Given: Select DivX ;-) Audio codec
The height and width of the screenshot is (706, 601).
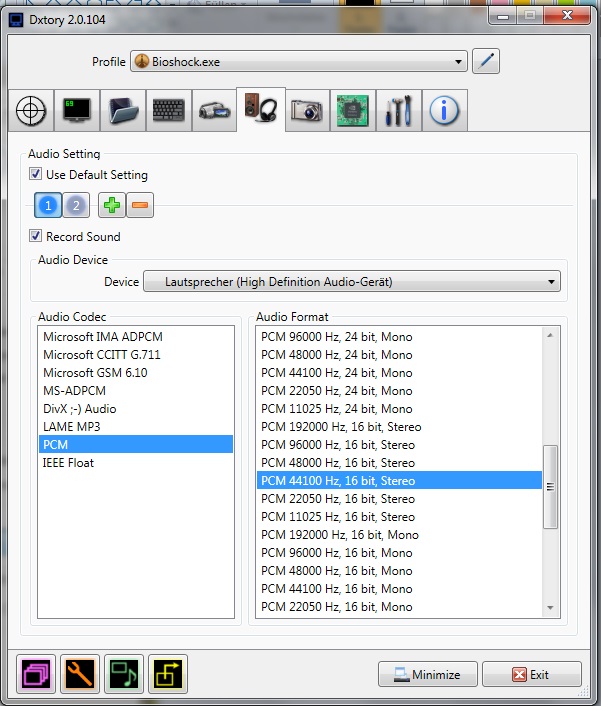Looking at the screenshot, I should (136, 409).
